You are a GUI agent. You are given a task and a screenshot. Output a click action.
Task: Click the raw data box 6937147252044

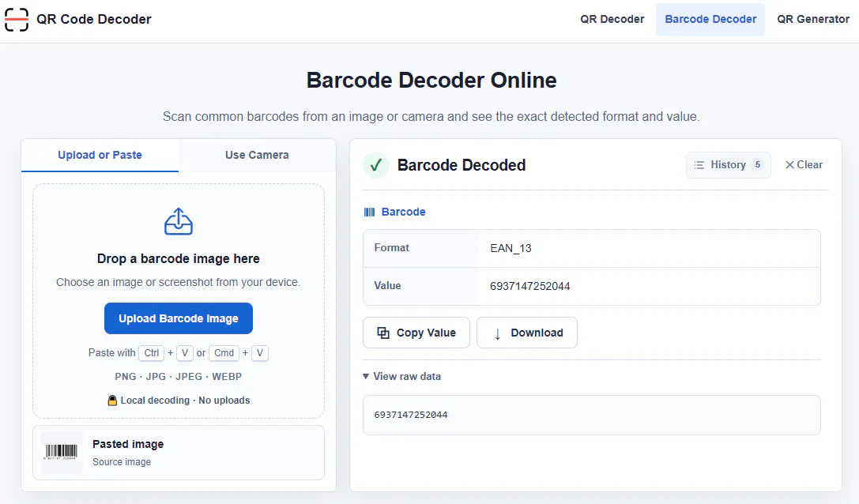pos(592,416)
